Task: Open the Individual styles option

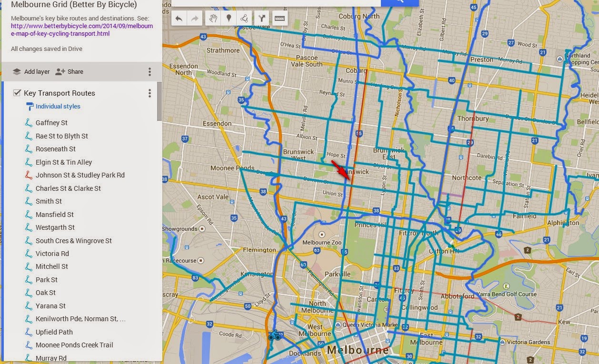Action: point(53,107)
